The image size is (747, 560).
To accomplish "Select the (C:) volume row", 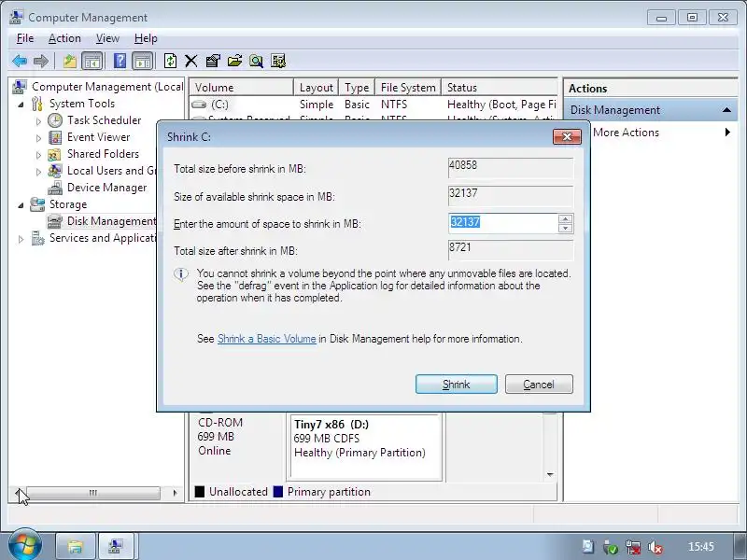I will pos(373,105).
